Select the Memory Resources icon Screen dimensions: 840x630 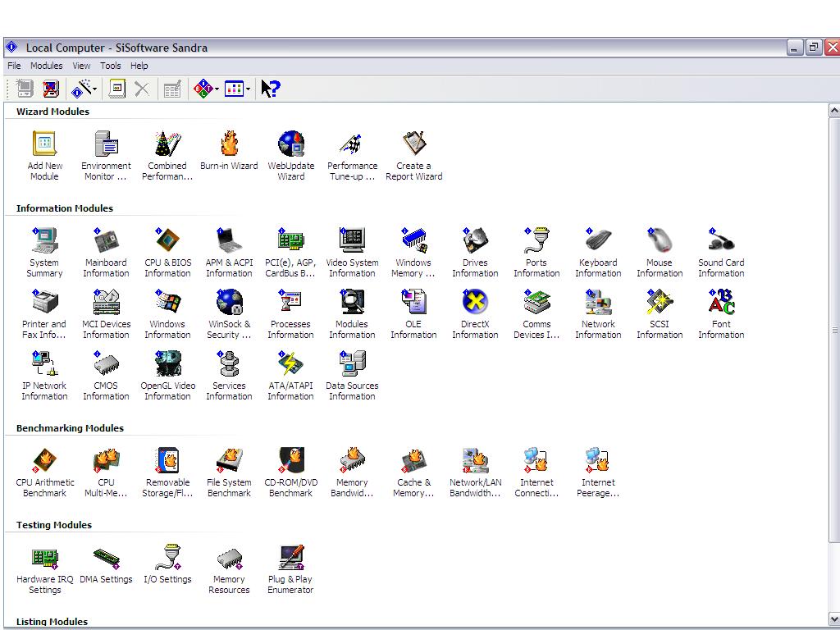[x=229, y=569]
